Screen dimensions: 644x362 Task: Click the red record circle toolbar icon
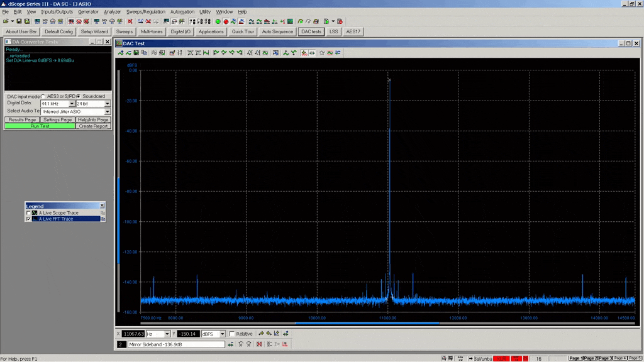pyautogui.click(x=226, y=21)
